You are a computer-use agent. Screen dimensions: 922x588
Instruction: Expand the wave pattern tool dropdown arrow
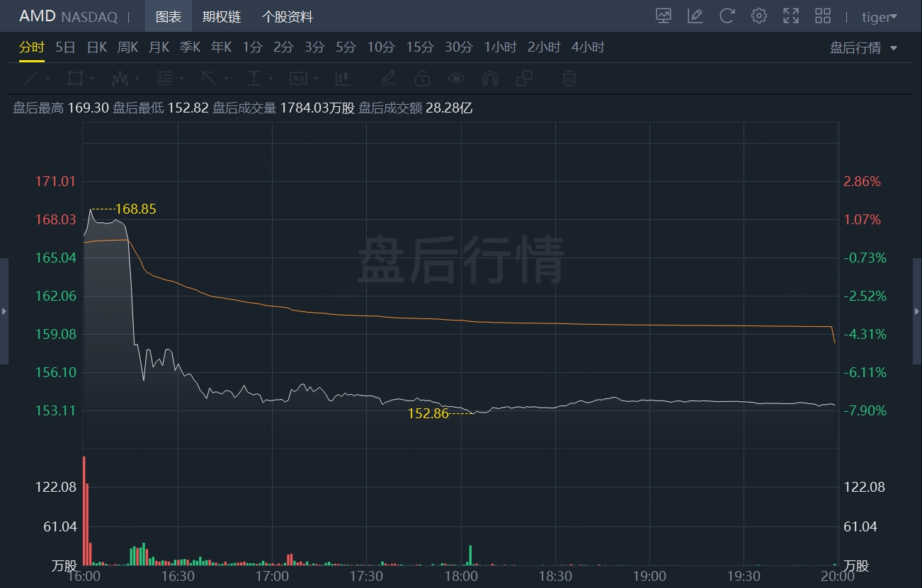(x=137, y=79)
